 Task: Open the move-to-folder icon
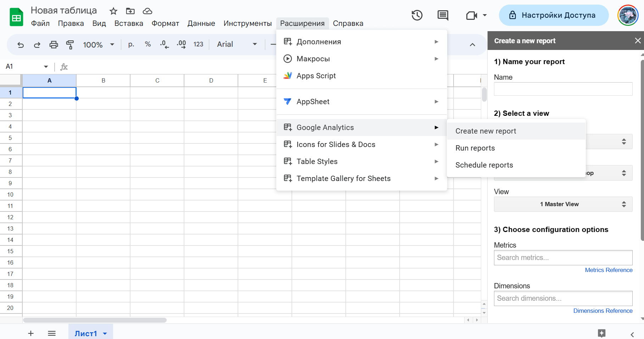pyautogui.click(x=131, y=11)
